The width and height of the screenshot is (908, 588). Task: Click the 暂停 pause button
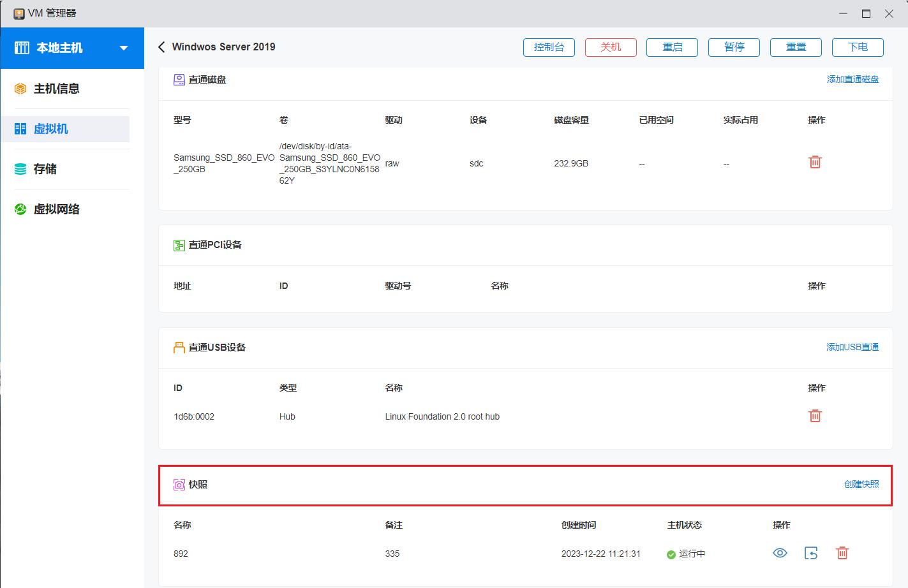coord(734,47)
